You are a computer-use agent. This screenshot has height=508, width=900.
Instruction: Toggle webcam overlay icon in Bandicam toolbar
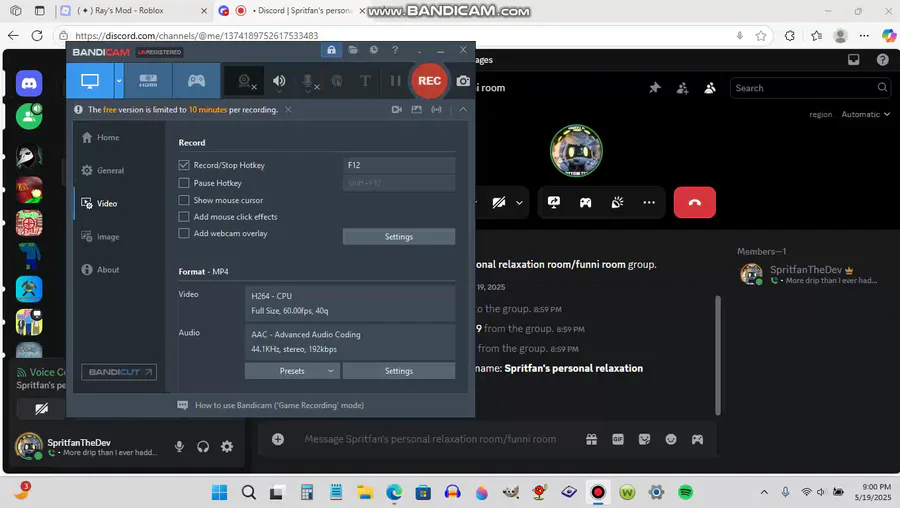pos(246,82)
